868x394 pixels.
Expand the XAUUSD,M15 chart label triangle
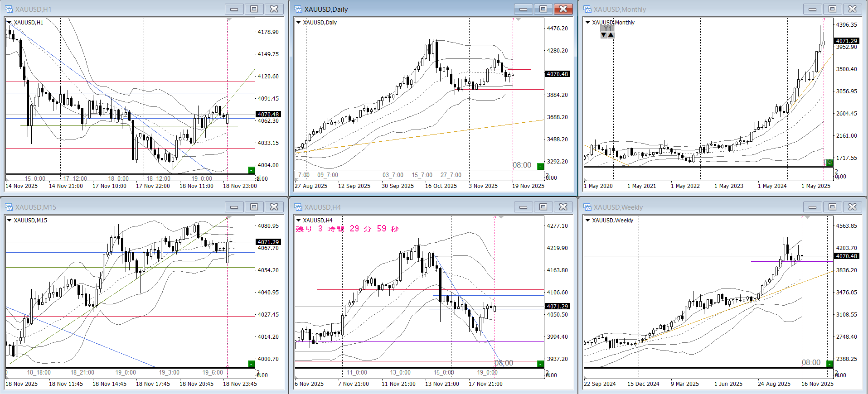(9, 220)
